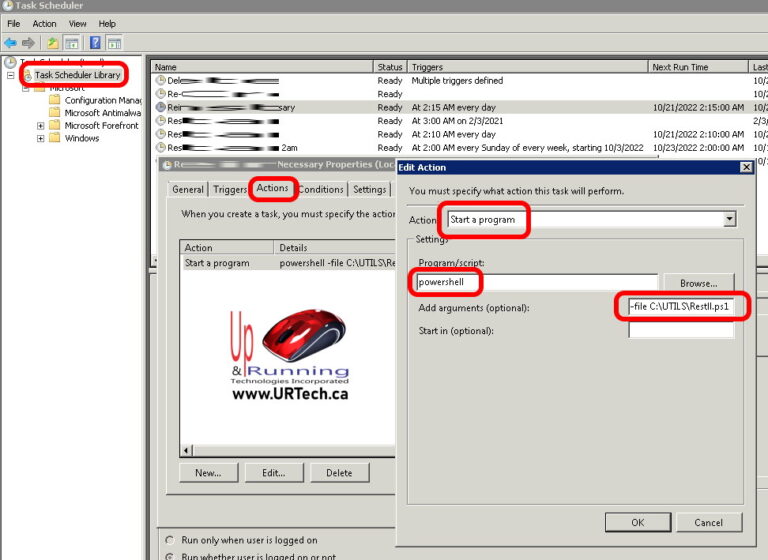Select 'Run only when user is logged on'
Viewport: 768px width, 560px height.
pyautogui.click(x=168, y=540)
